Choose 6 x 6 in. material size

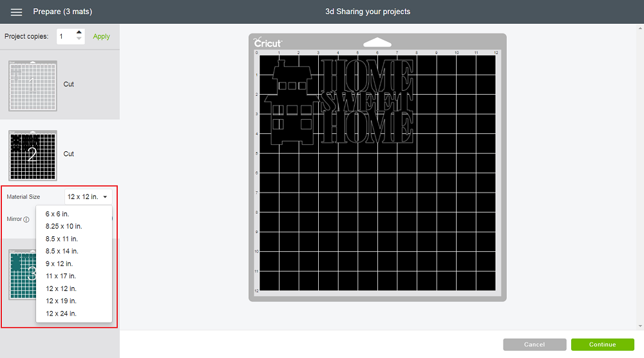click(57, 214)
